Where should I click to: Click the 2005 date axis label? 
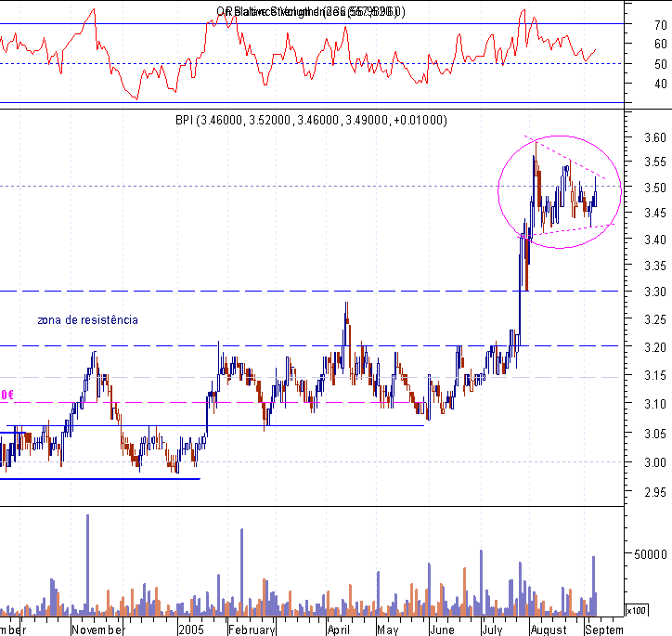pos(191,630)
